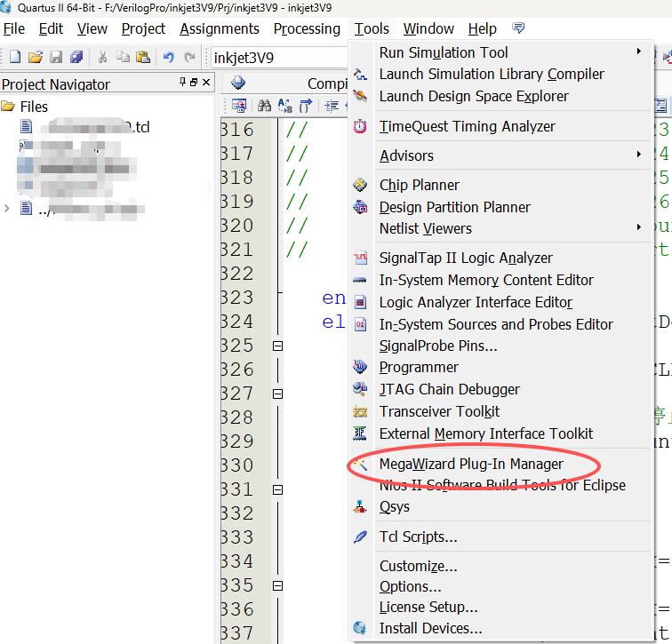672x644 pixels.
Task: Open Logic Analyzer Interface Editor
Action: coord(476,302)
